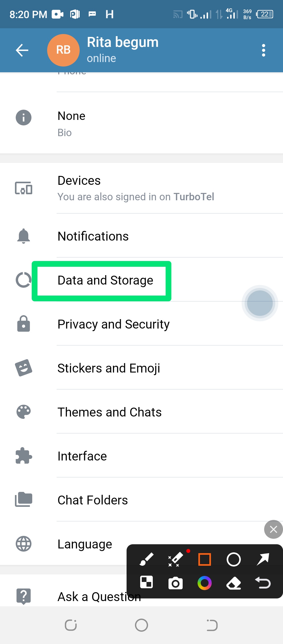283x644 pixels.
Task: Undo the last drawing stroke
Action: point(263,583)
